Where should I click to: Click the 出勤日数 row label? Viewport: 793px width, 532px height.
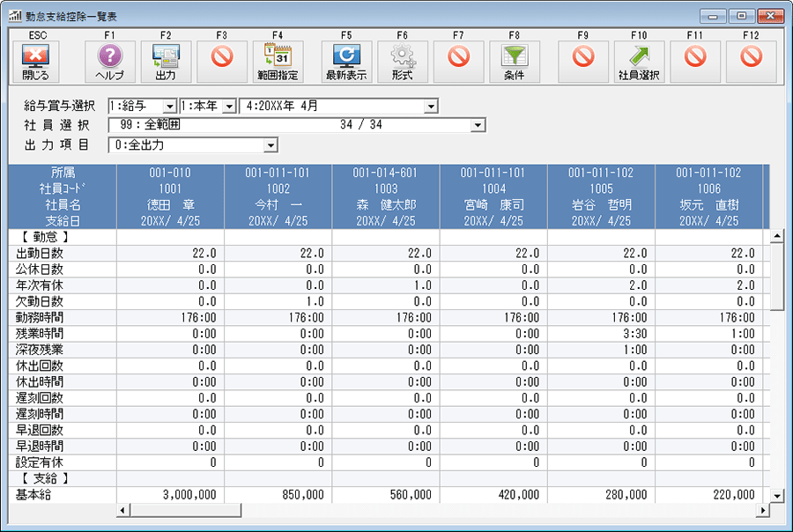[40, 254]
